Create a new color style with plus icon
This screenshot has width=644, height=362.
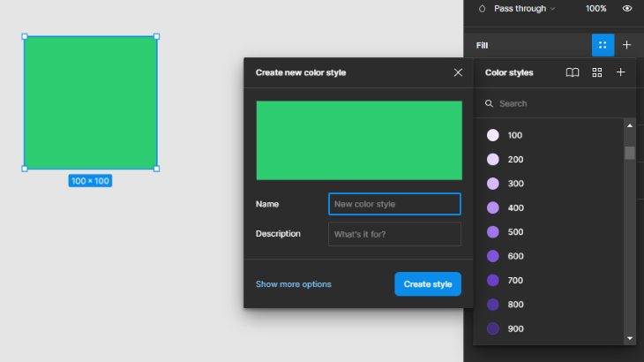(620, 72)
